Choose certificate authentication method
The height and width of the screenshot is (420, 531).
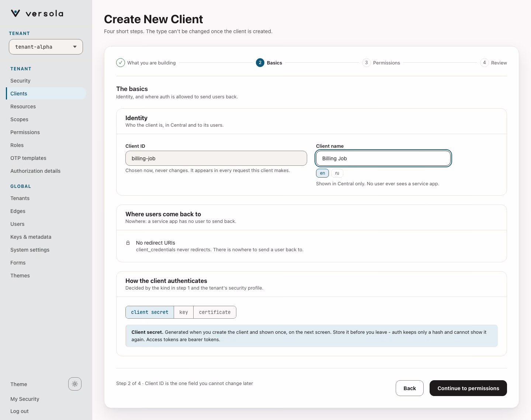[x=215, y=312]
